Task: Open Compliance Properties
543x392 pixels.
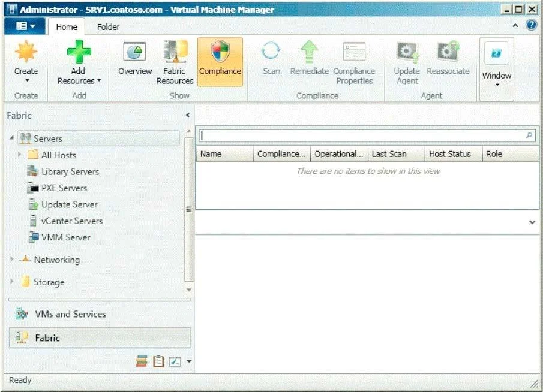Action: [x=354, y=63]
